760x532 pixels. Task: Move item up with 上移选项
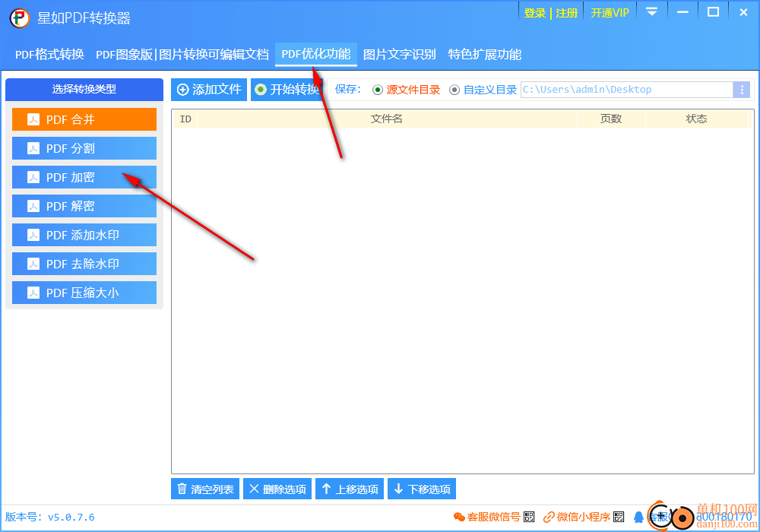point(350,489)
